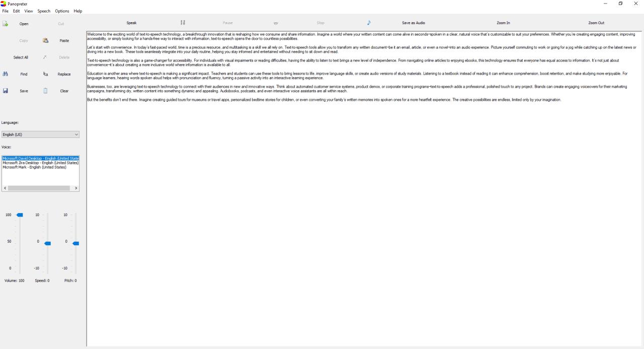Click the paragraph starting 'Education is another area'
This screenshot has width=644, height=349.
click(357, 76)
